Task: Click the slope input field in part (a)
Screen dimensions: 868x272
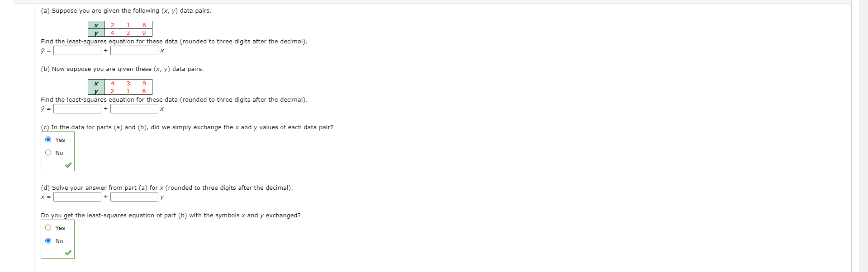Action: point(134,51)
